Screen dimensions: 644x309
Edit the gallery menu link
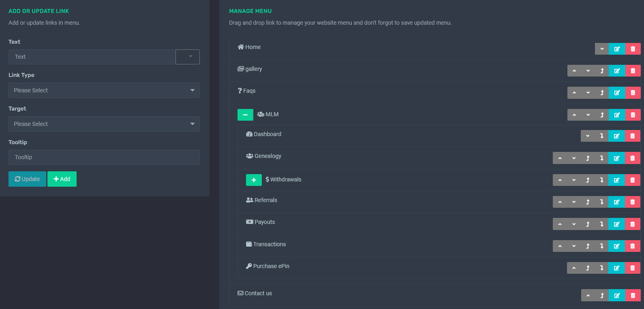616,71
